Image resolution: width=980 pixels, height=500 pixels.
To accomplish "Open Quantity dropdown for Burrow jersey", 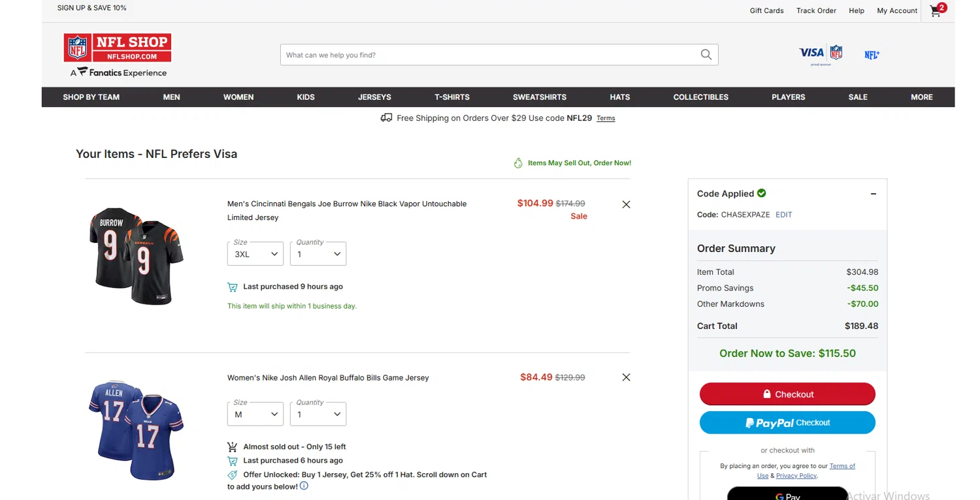I will (x=318, y=254).
